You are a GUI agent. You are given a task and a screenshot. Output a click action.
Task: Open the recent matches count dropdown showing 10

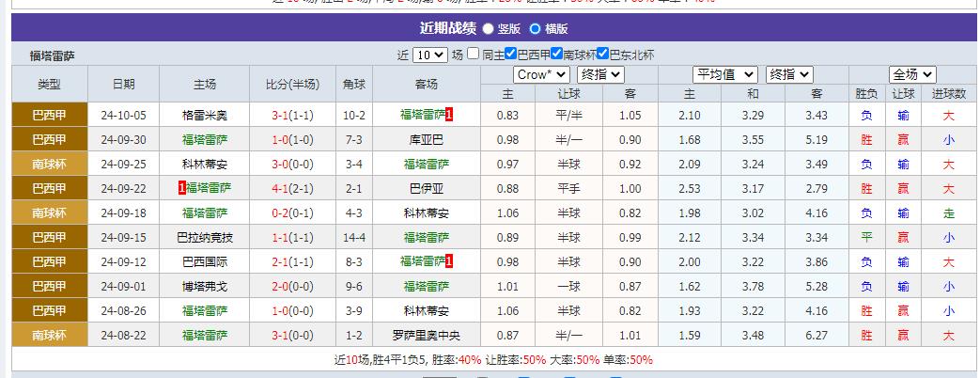[429, 55]
